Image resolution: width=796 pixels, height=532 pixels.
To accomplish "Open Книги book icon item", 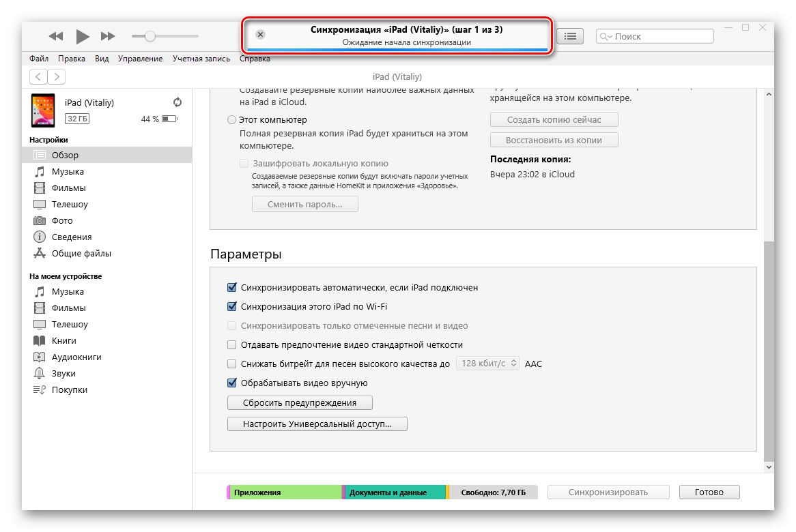I will [106, 340].
